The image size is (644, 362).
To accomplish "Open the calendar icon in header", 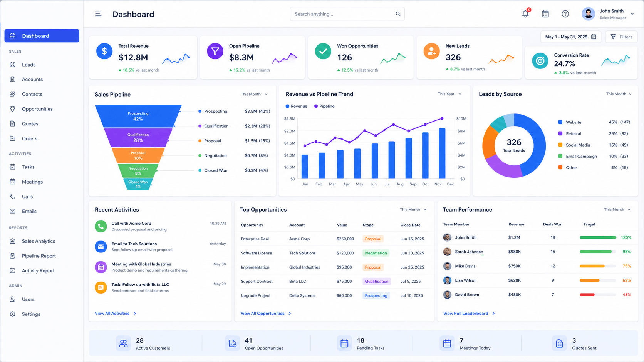I will 545,14.
